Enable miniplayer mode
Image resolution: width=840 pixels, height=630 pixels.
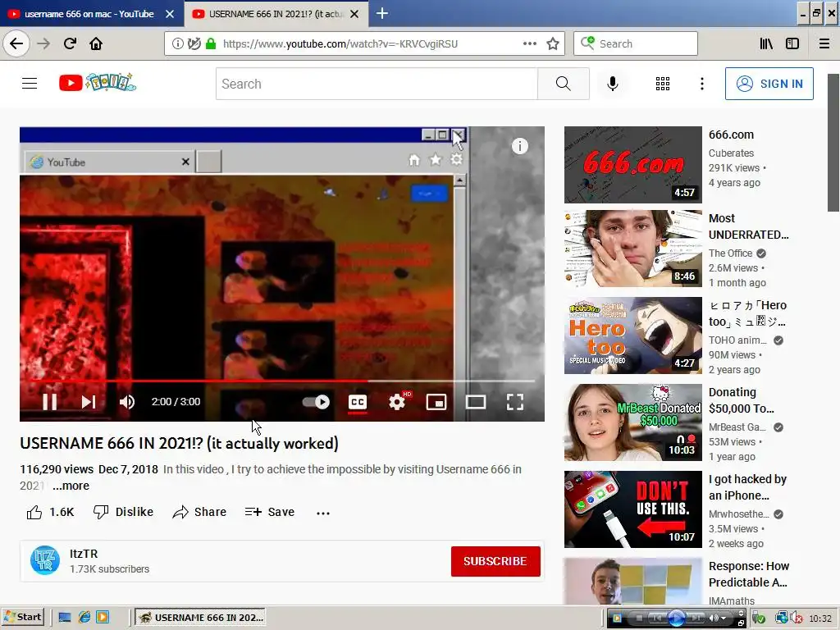pyautogui.click(x=436, y=402)
